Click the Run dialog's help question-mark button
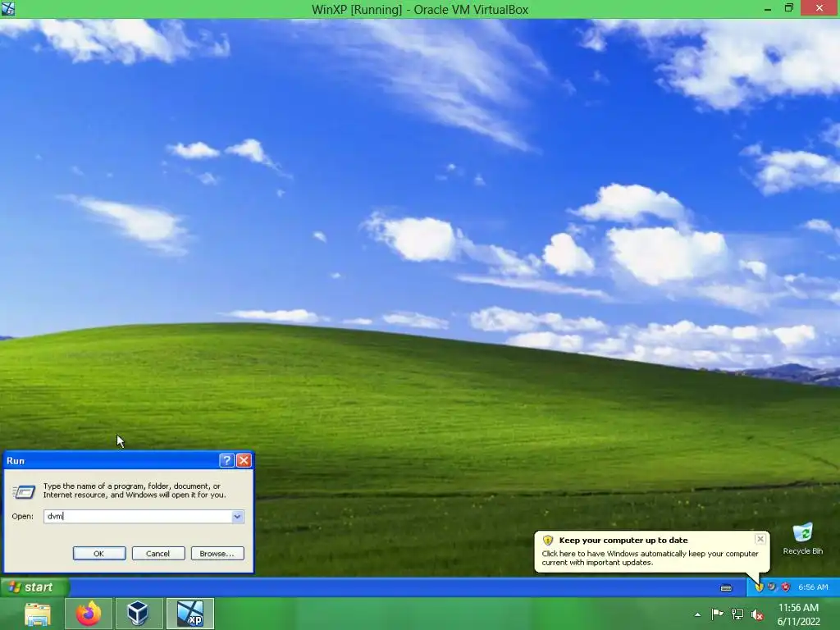 (x=226, y=460)
